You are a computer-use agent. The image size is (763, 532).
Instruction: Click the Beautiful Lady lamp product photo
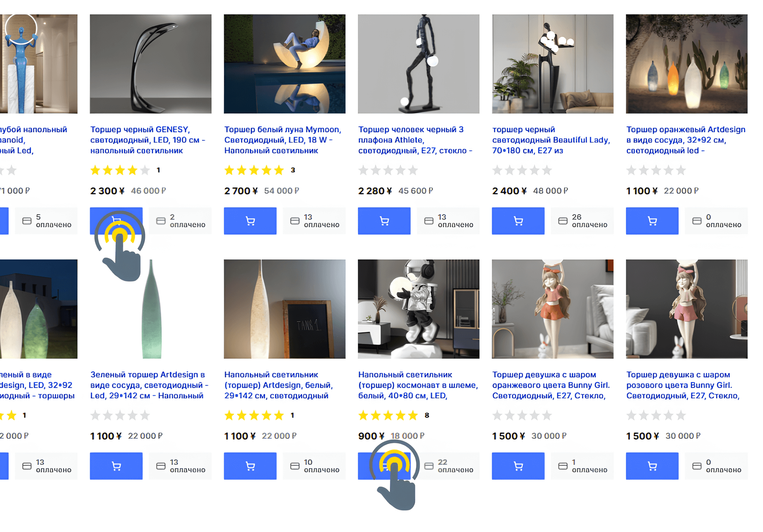point(552,64)
